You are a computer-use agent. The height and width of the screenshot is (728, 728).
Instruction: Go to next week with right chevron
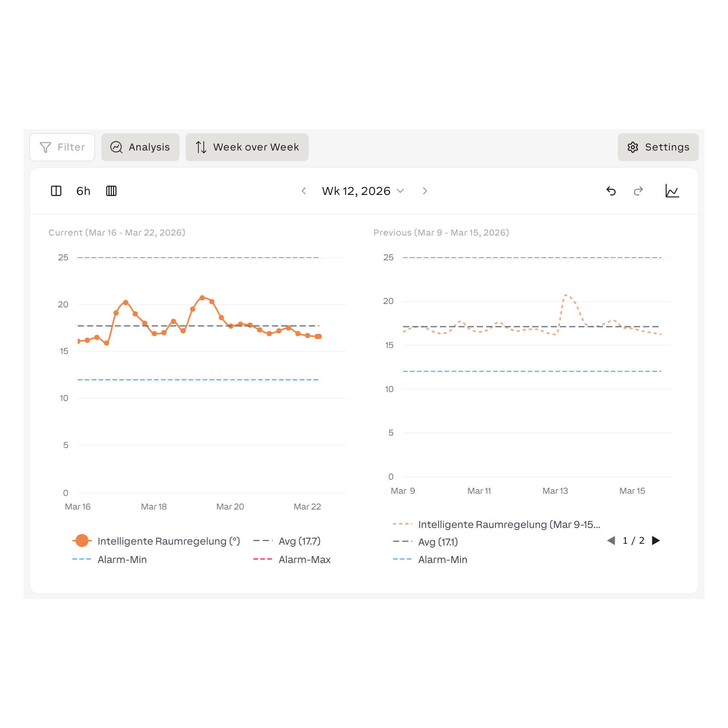[425, 191]
